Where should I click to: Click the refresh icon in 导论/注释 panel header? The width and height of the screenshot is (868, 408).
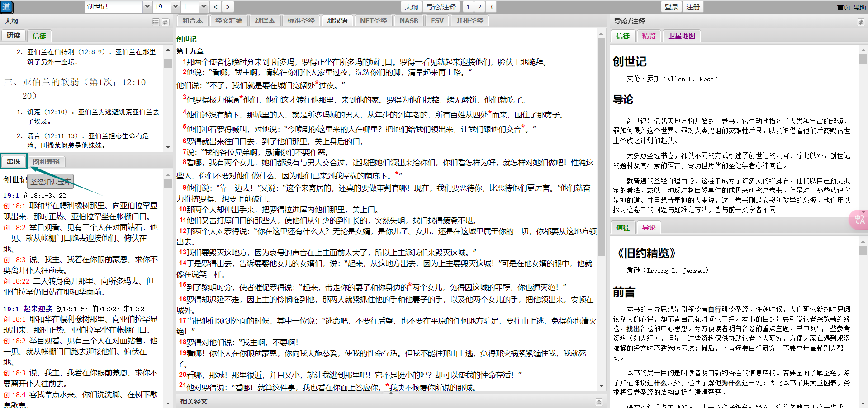tap(860, 22)
